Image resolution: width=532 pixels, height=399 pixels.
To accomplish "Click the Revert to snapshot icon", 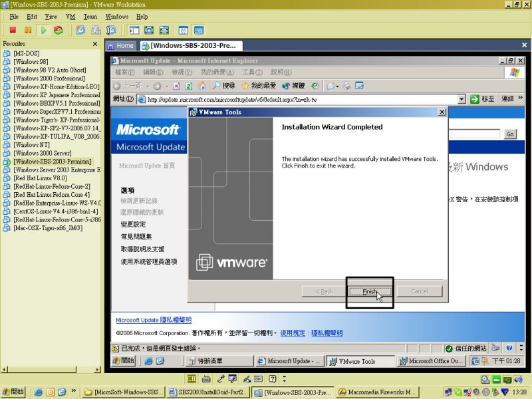I will click(96, 30).
